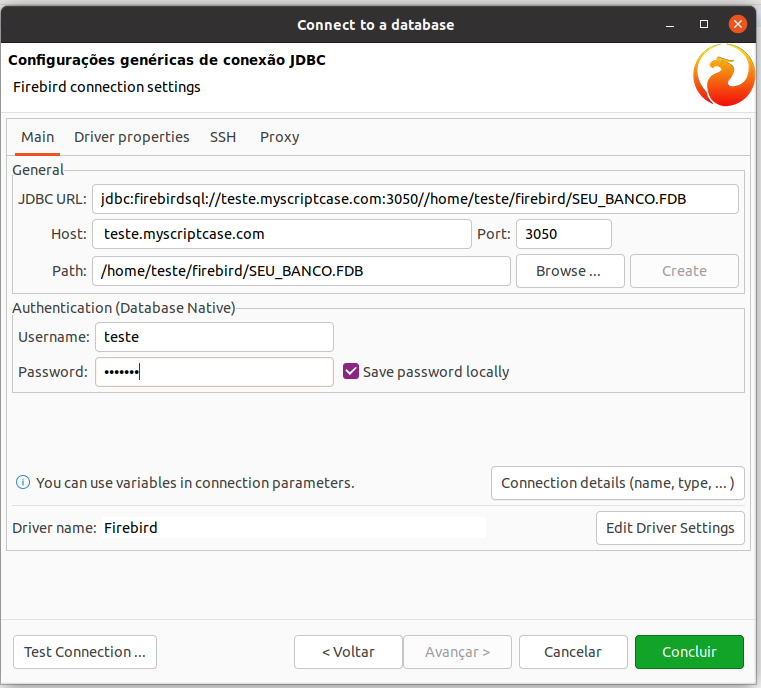Click into the JDBC URL field
Screen dimensions: 761x688
click(415, 199)
